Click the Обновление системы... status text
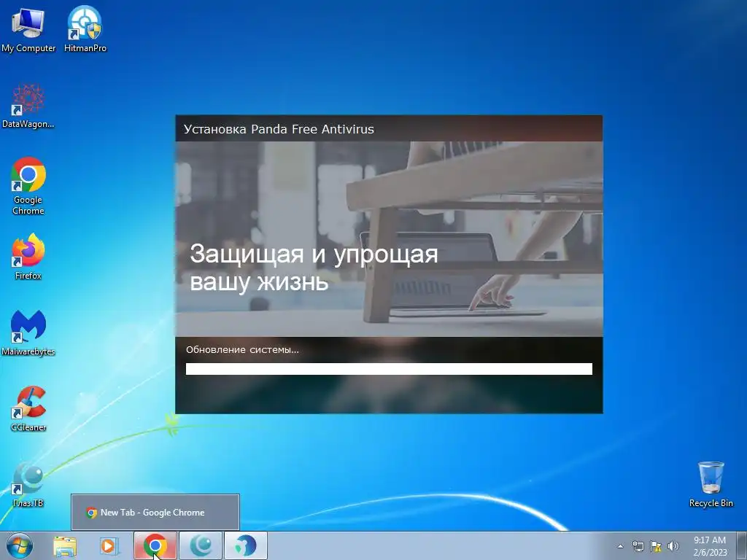The image size is (747, 560). tap(242, 349)
